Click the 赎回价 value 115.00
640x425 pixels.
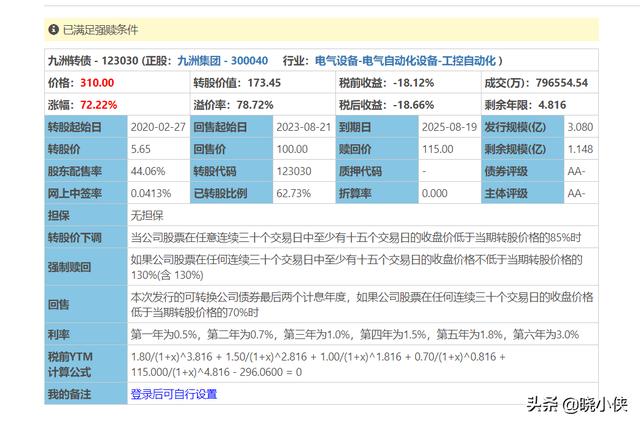pos(438,149)
